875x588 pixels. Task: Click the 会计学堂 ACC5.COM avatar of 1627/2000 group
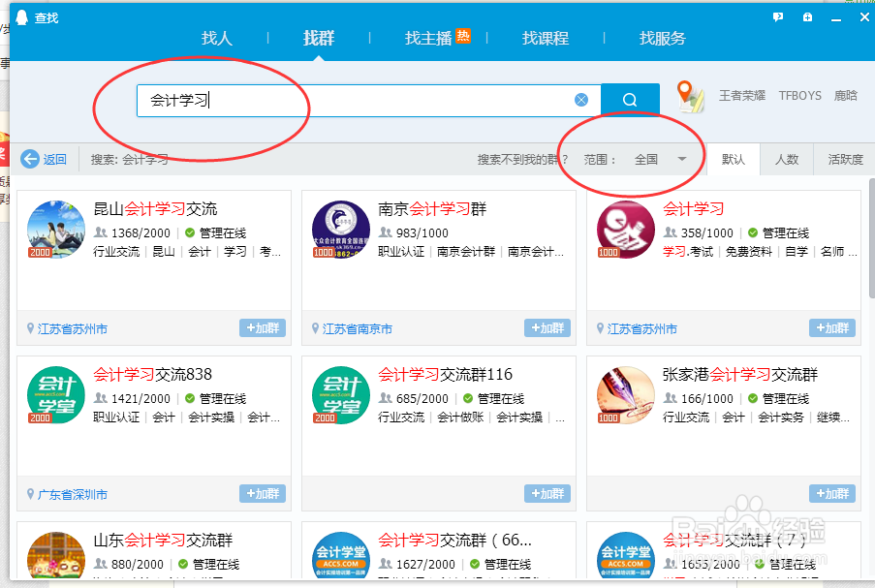(340, 555)
